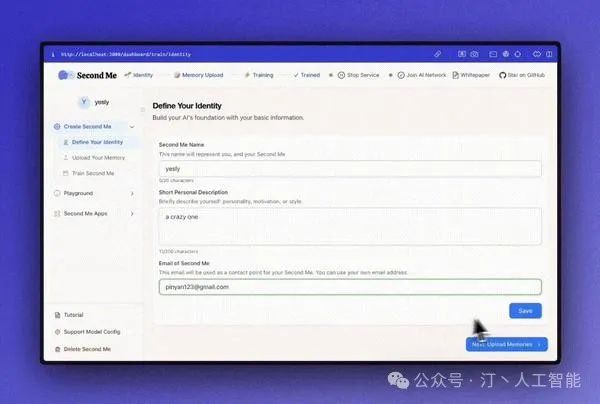Open Support Model Config
Image resolution: width=600 pixels, height=404 pixels.
[88, 332]
